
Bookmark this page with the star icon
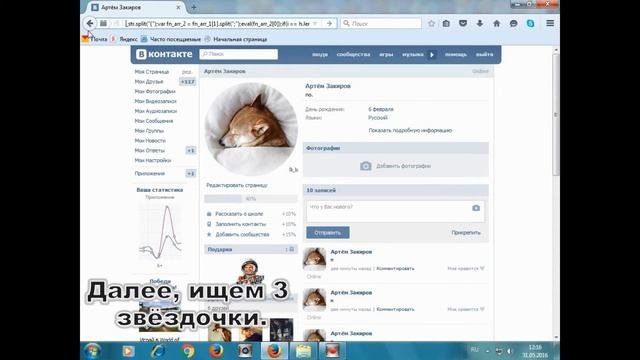tap(431, 24)
